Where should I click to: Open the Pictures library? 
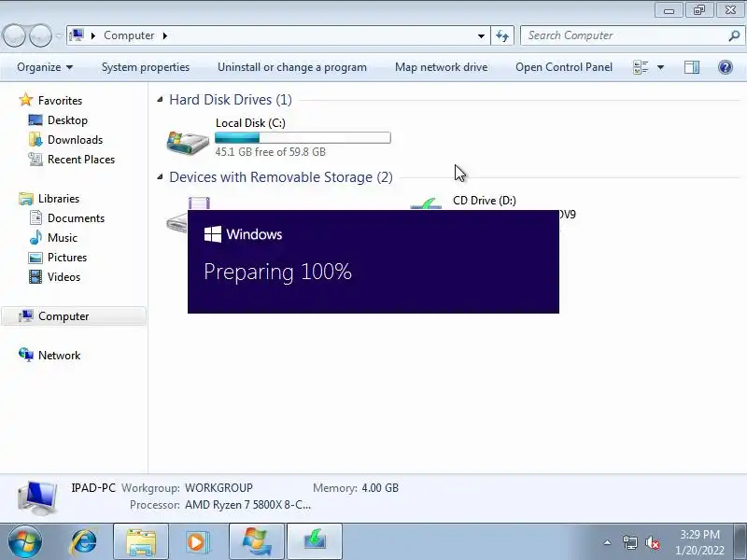click(x=66, y=258)
